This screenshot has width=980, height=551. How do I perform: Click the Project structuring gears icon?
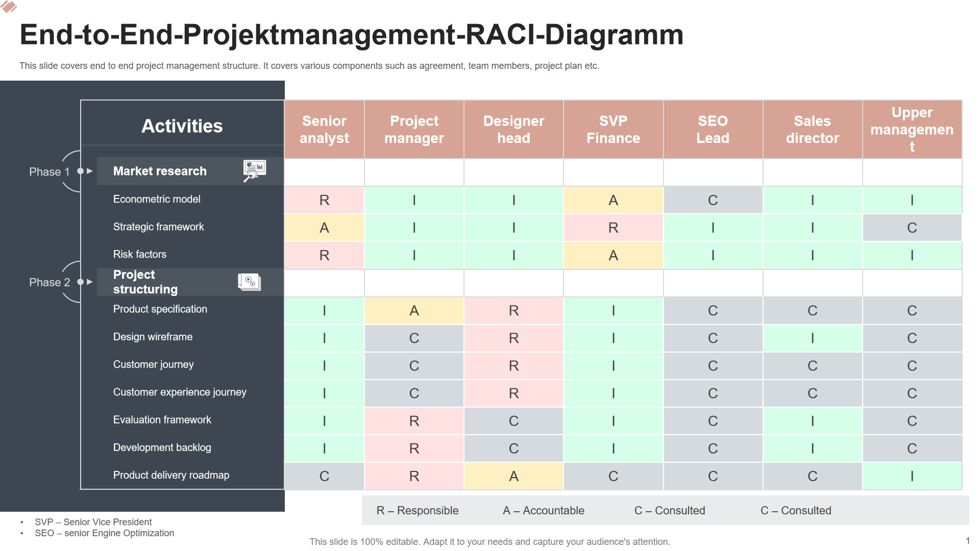[249, 282]
